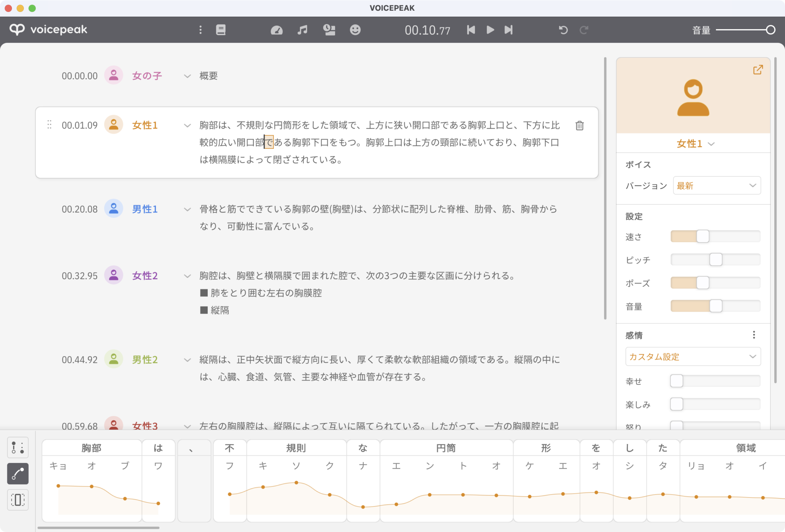Open the toolbar three-dot menu
The width and height of the screenshot is (785, 532).
pos(200,30)
